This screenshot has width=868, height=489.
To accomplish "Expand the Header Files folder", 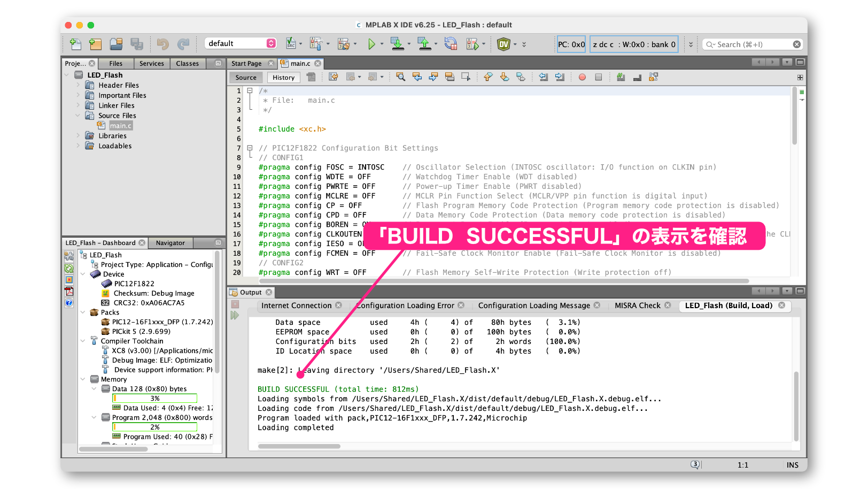I will coord(78,85).
